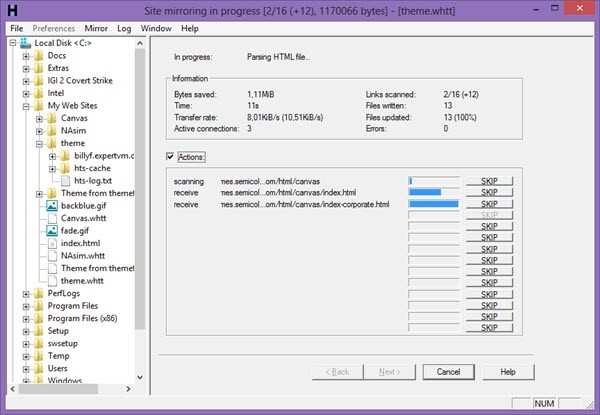Uncheck the Actions checkbox
The width and height of the screenshot is (600, 415).
170,156
